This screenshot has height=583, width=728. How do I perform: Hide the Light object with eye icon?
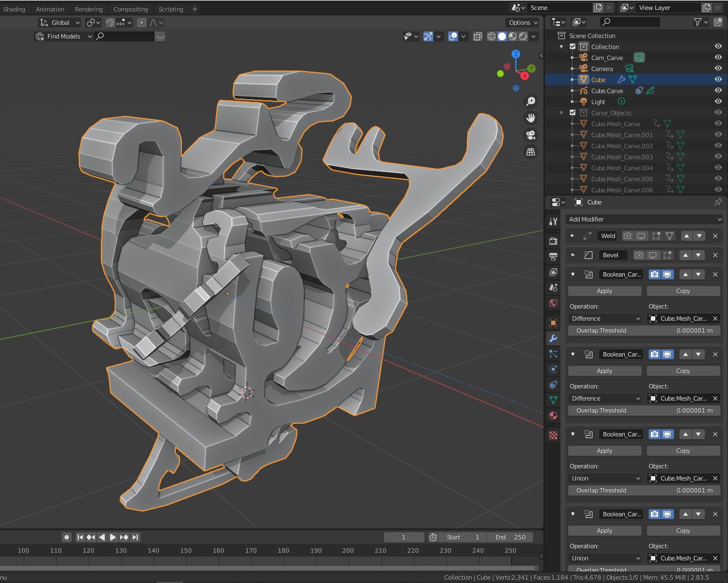[x=718, y=102]
